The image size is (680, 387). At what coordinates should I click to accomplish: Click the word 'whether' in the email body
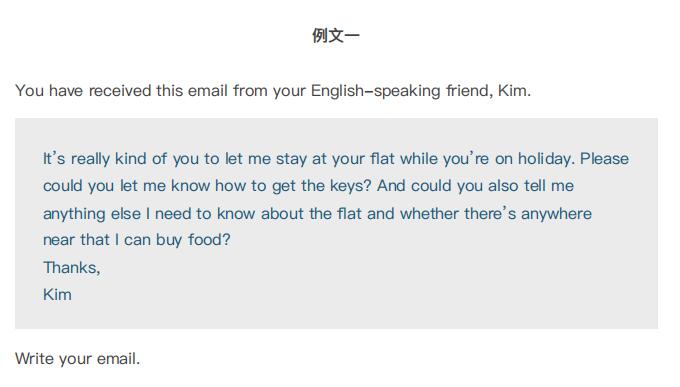[429, 213]
